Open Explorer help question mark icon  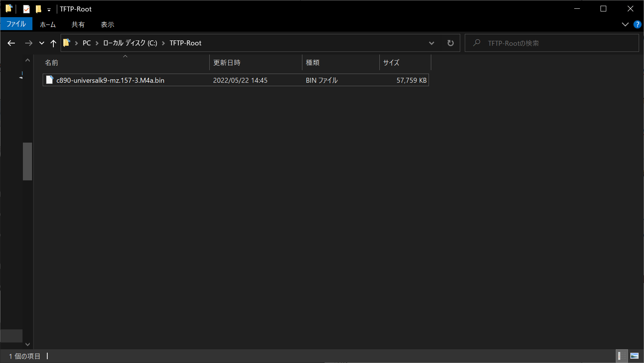click(x=637, y=24)
